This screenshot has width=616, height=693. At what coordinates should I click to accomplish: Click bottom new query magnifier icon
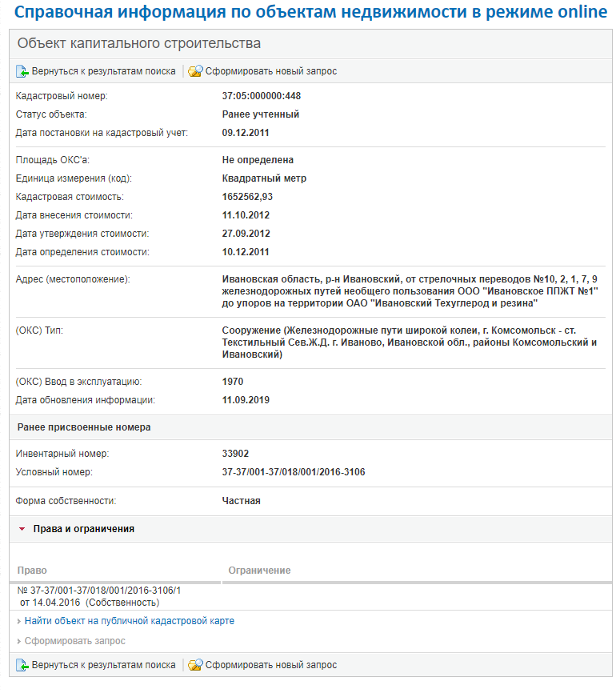point(195,665)
